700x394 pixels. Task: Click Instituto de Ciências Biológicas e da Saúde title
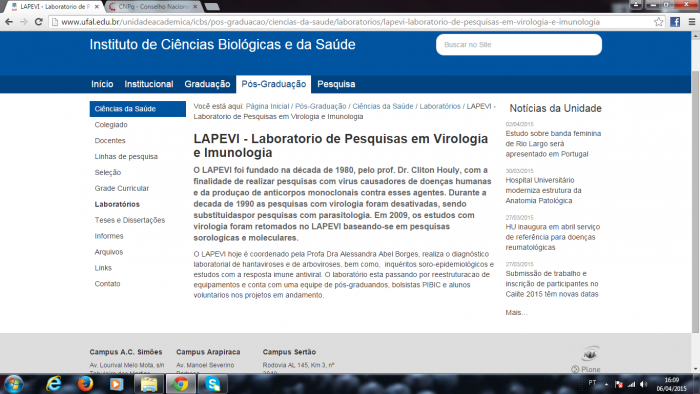[222, 45]
